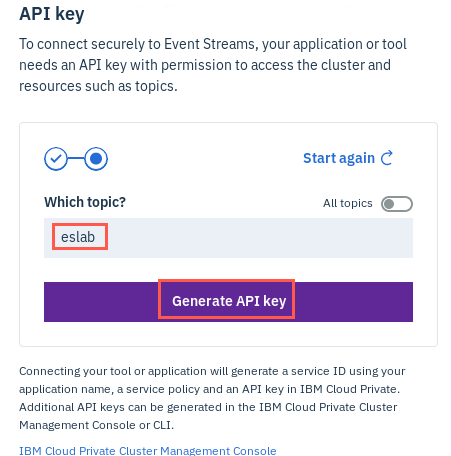Click the filled dot in second step circle

tap(96, 159)
